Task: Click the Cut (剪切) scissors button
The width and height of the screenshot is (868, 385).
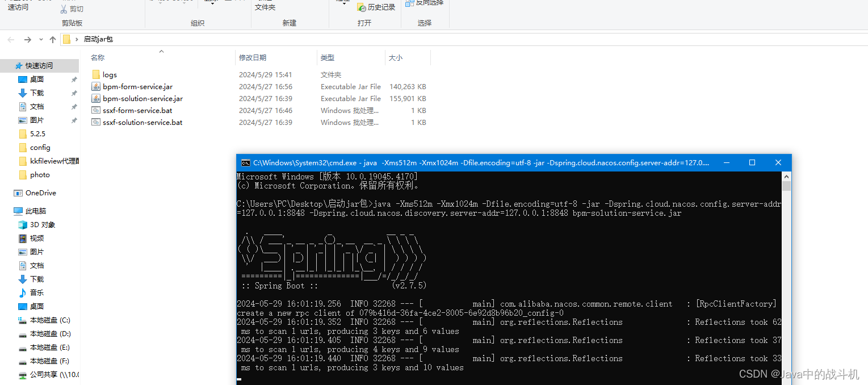Action: pyautogui.click(x=72, y=9)
